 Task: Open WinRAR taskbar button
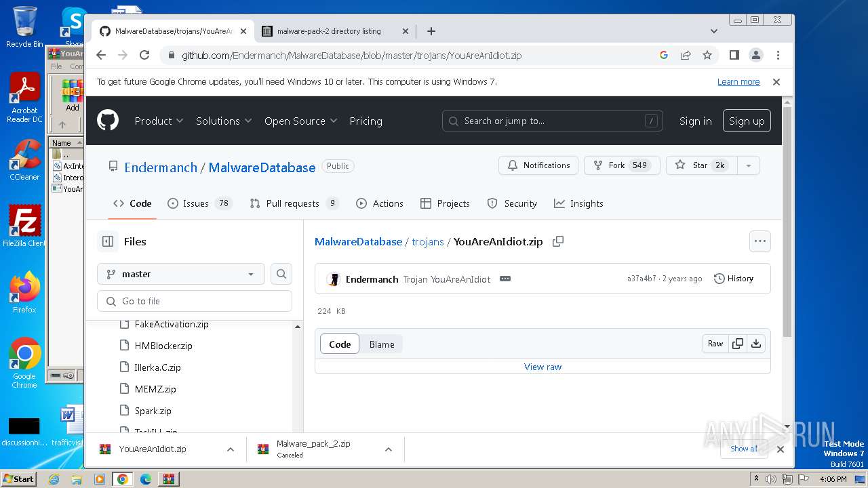pyautogui.click(x=168, y=479)
